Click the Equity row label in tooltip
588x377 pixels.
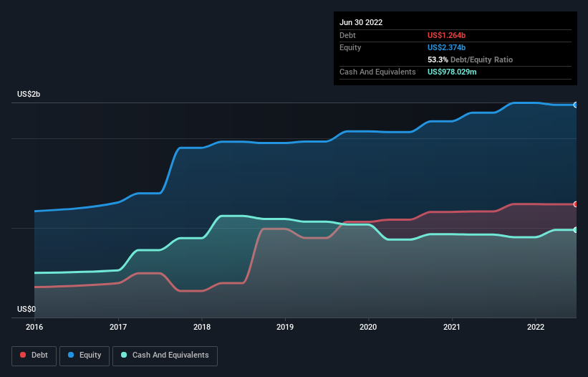click(x=350, y=47)
